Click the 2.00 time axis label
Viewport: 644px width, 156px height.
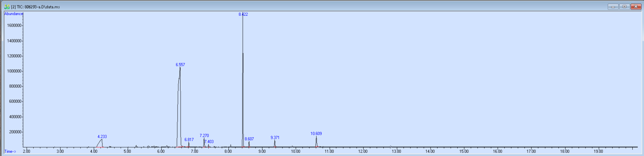pos(27,151)
